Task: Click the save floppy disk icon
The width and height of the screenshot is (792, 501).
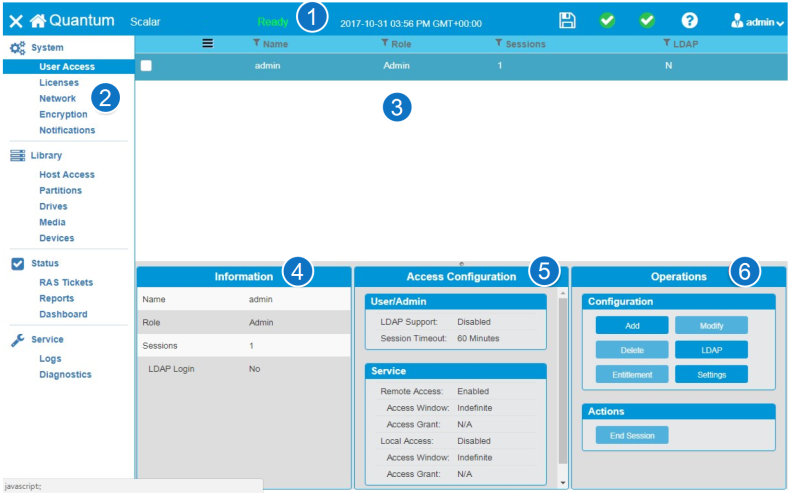Action: pos(567,21)
